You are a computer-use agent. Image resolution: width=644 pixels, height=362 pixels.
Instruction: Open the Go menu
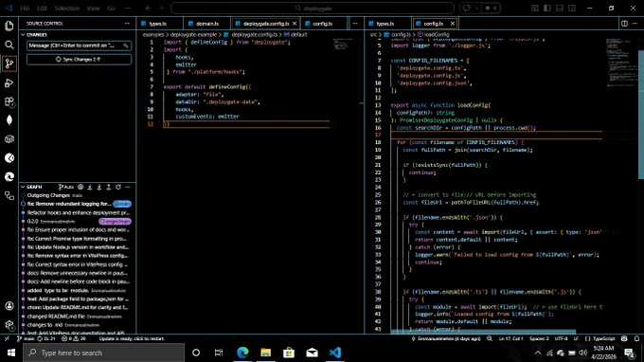point(112,8)
